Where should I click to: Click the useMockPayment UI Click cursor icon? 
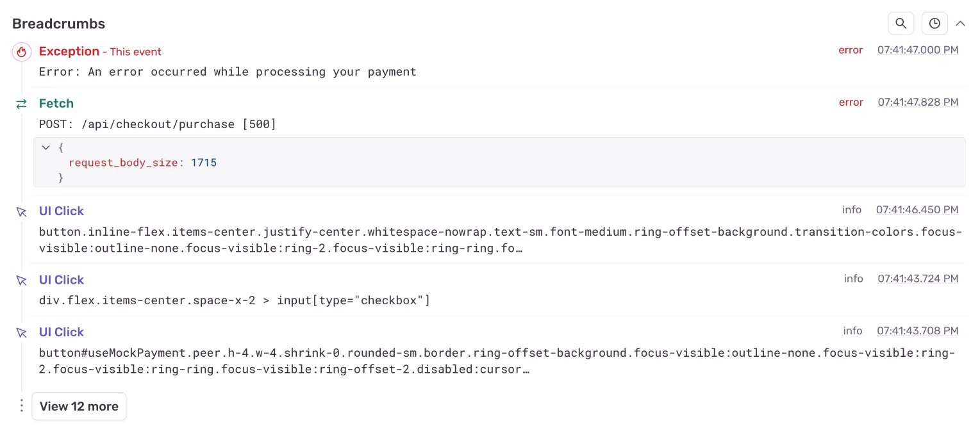coord(22,332)
